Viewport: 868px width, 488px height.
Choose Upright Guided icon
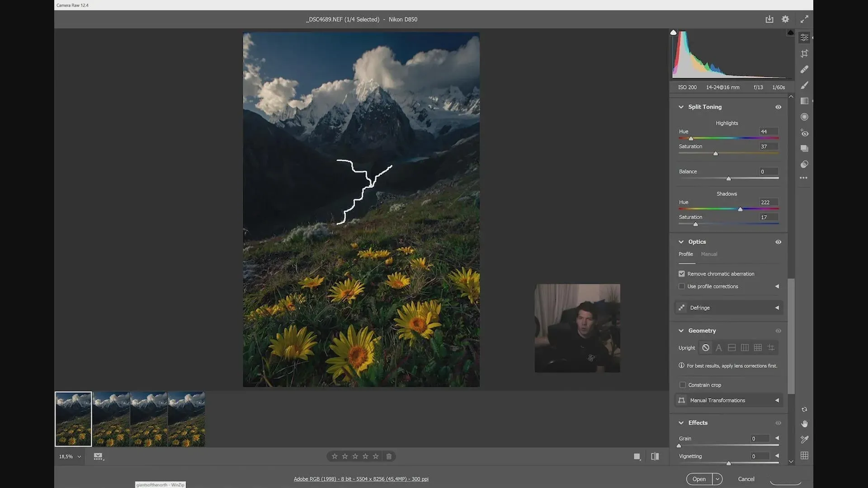(x=771, y=347)
